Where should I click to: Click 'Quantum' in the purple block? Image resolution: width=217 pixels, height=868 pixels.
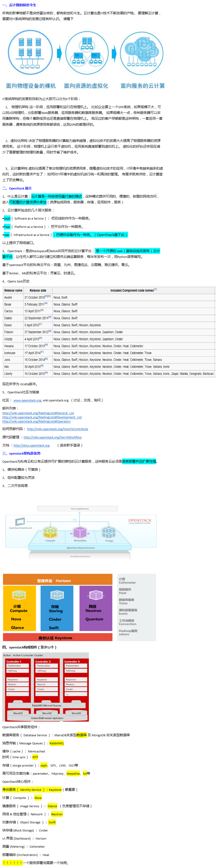tap(94, 619)
